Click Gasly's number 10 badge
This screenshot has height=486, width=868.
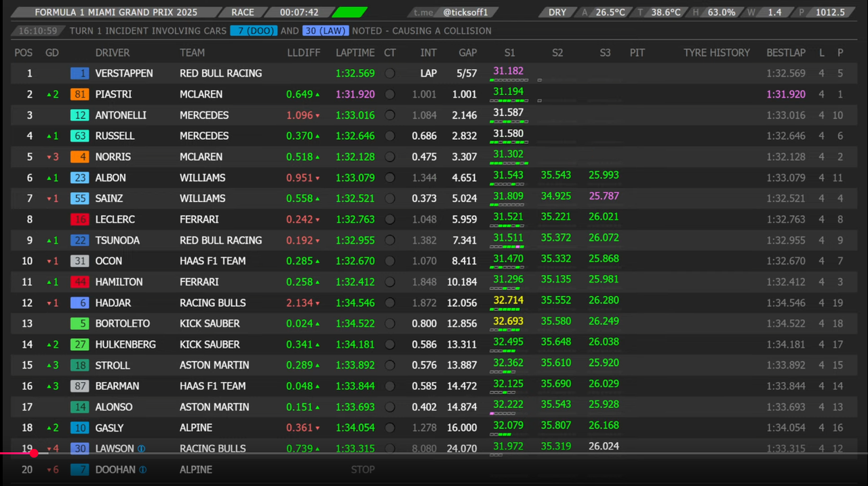coord(80,428)
